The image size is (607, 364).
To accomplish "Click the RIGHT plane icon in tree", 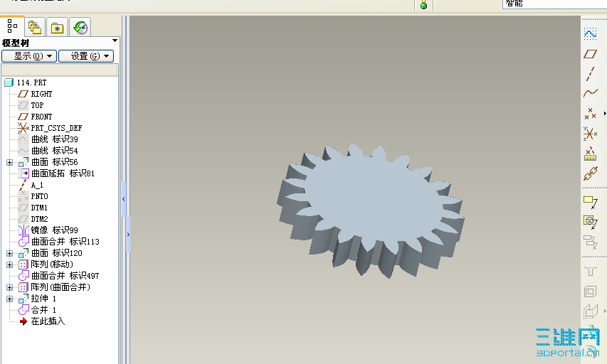I will click(23, 94).
